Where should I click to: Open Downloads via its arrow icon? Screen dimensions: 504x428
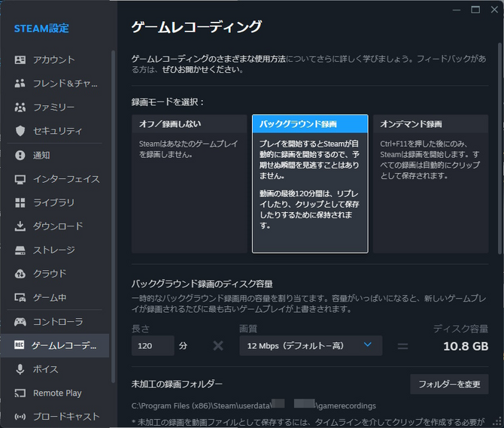[20, 226]
